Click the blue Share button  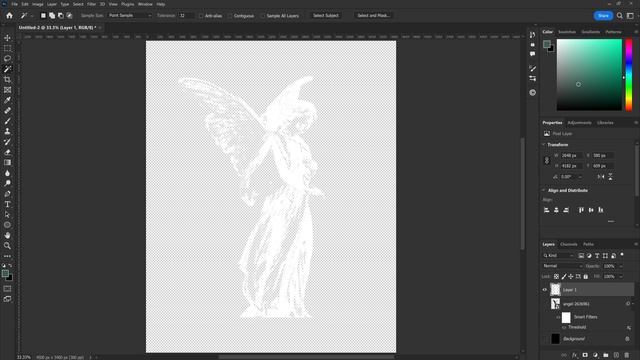click(x=603, y=16)
